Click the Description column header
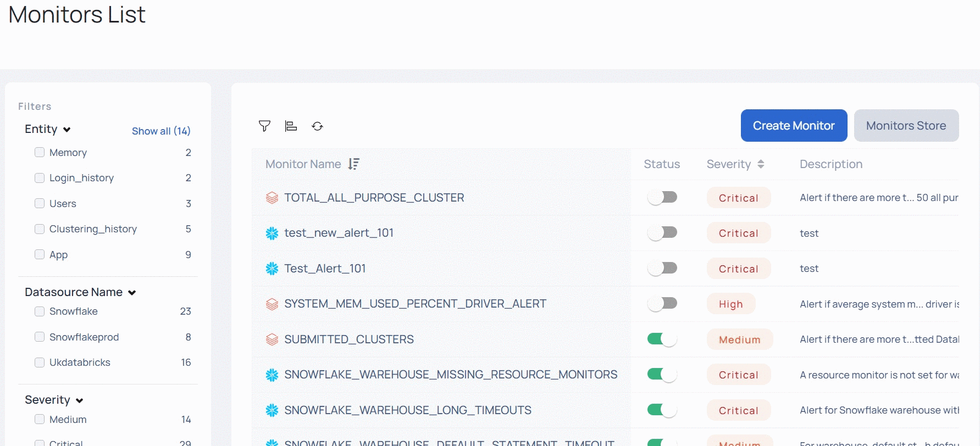 (x=831, y=164)
